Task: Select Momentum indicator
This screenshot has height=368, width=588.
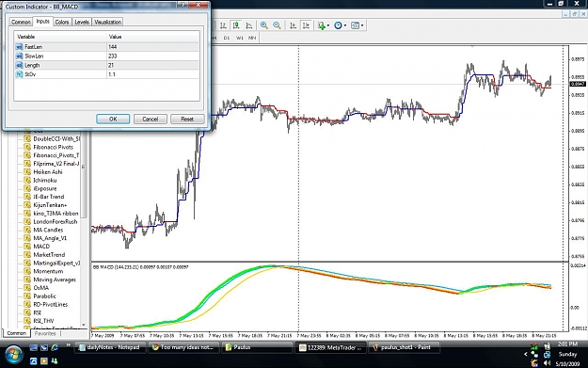Action: click(48, 271)
